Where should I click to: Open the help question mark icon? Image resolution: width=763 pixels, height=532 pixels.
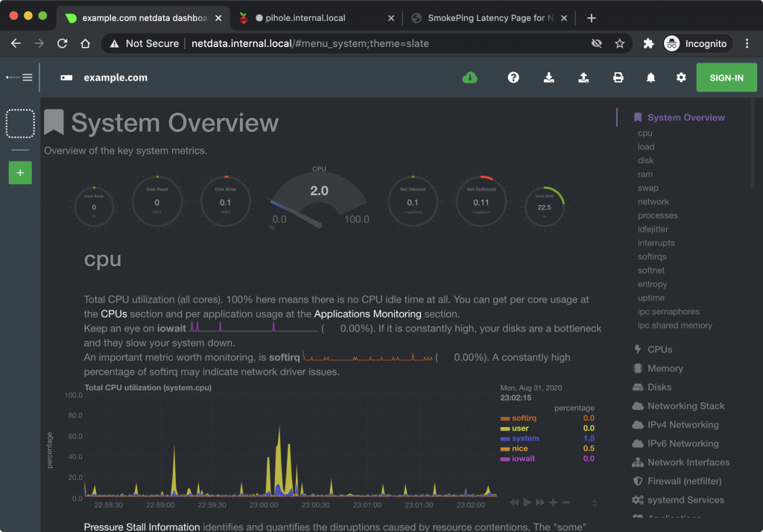pyautogui.click(x=513, y=77)
